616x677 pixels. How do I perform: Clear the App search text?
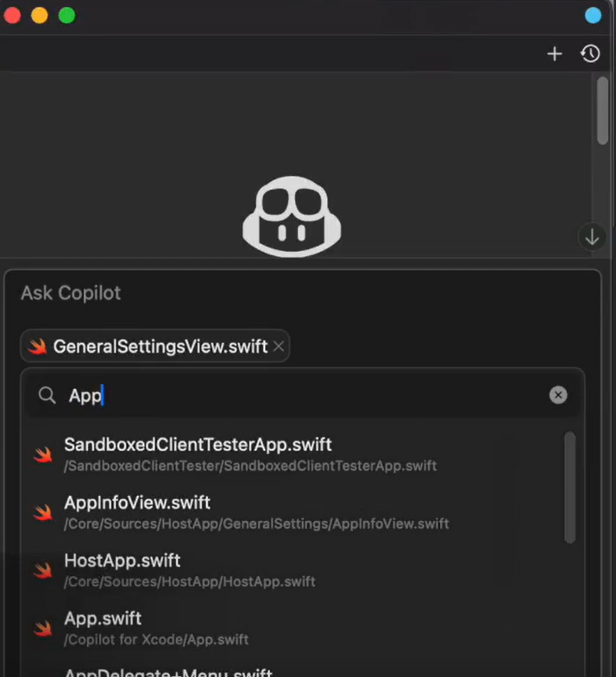click(558, 395)
